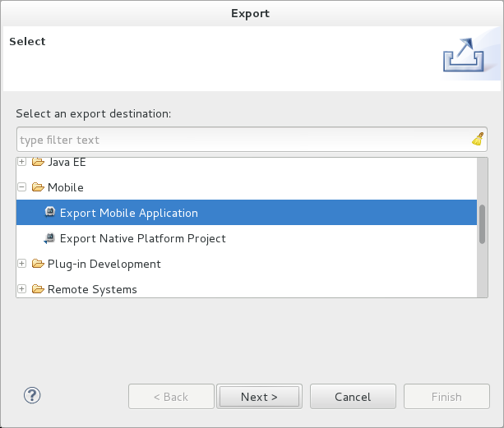
Task: Click the Export Mobile Application icon
Action: click(x=50, y=213)
